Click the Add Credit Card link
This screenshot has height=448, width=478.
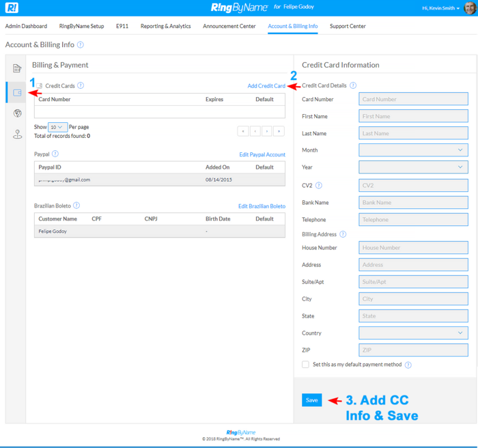(x=266, y=86)
